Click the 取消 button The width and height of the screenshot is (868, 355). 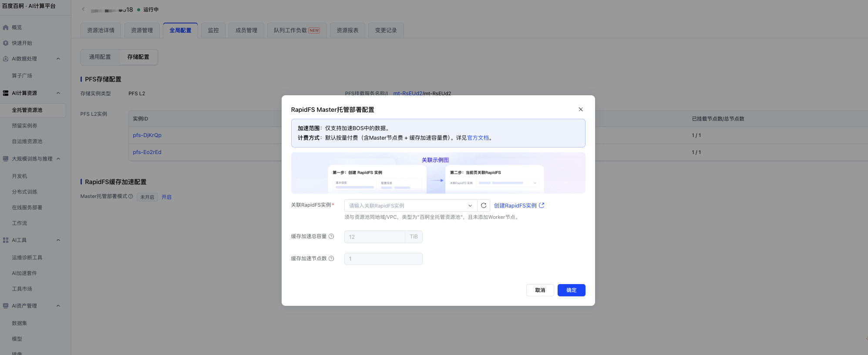[540, 290]
